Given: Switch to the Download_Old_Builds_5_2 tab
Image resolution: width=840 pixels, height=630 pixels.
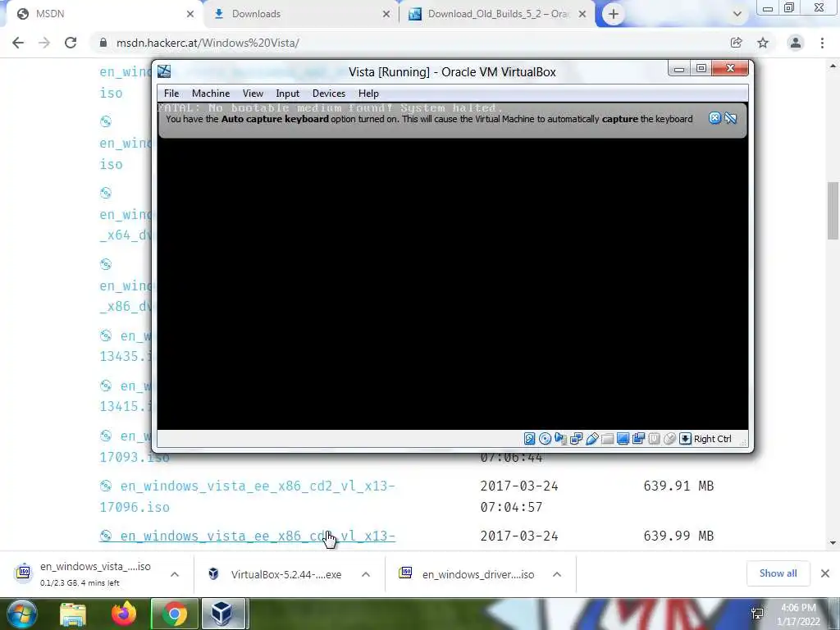Looking at the screenshot, I should tap(497, 14).
